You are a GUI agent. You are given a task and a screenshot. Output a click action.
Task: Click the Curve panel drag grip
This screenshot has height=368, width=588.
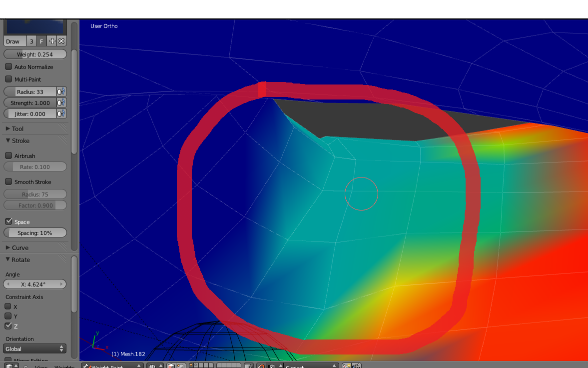click(x=62, y=247)
